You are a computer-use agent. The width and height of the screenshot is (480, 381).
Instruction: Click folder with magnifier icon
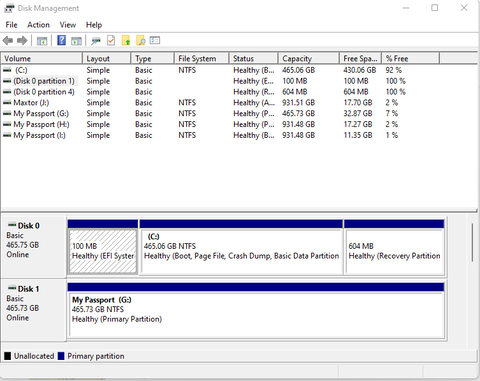141,41
